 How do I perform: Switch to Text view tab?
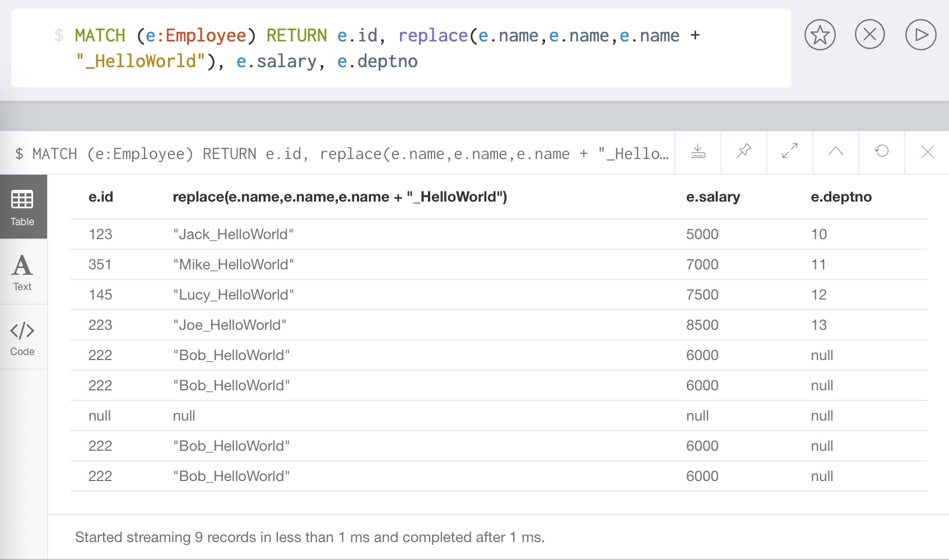22,272
